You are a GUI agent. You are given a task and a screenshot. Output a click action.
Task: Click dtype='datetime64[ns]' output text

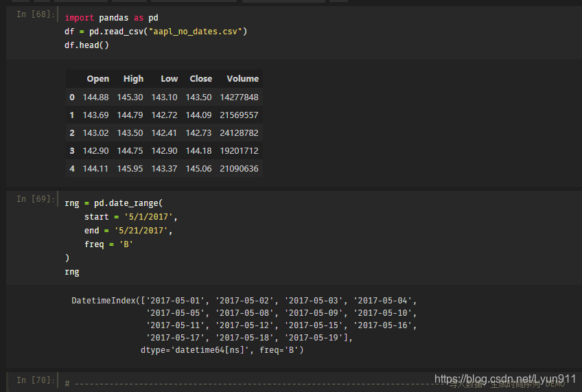click(195, 350)
